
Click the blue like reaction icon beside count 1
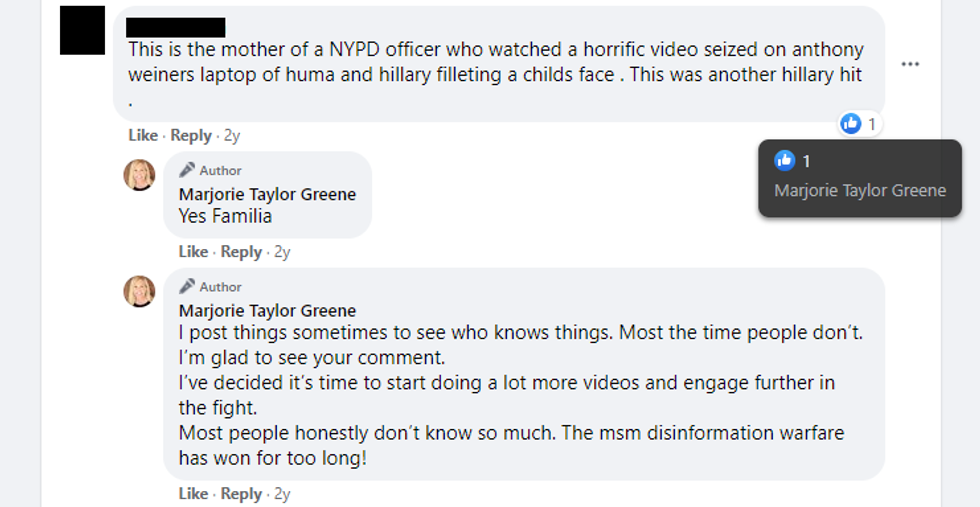click(851, 123)
